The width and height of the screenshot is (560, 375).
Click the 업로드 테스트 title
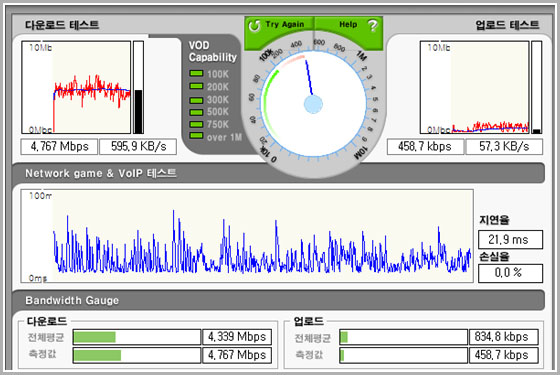507,25
